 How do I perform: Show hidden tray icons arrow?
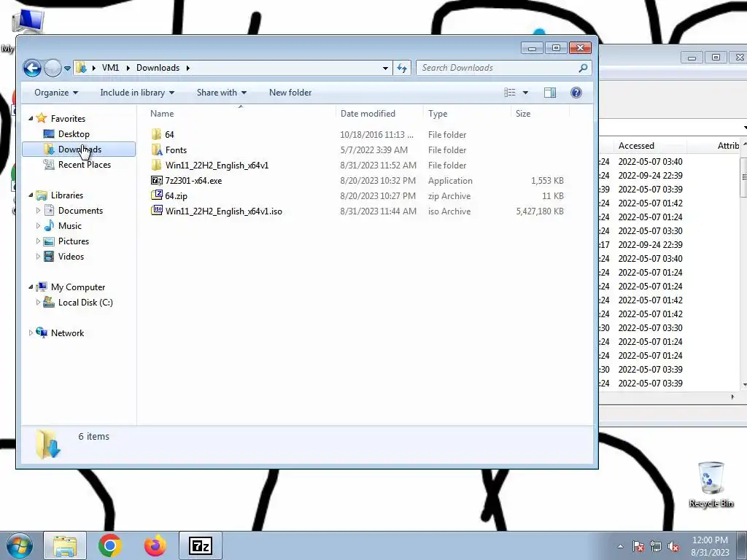620,546
